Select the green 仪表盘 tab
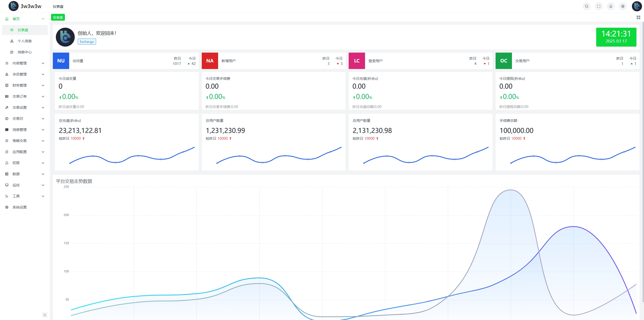This screenshot has width=644, height=320. 58,17
